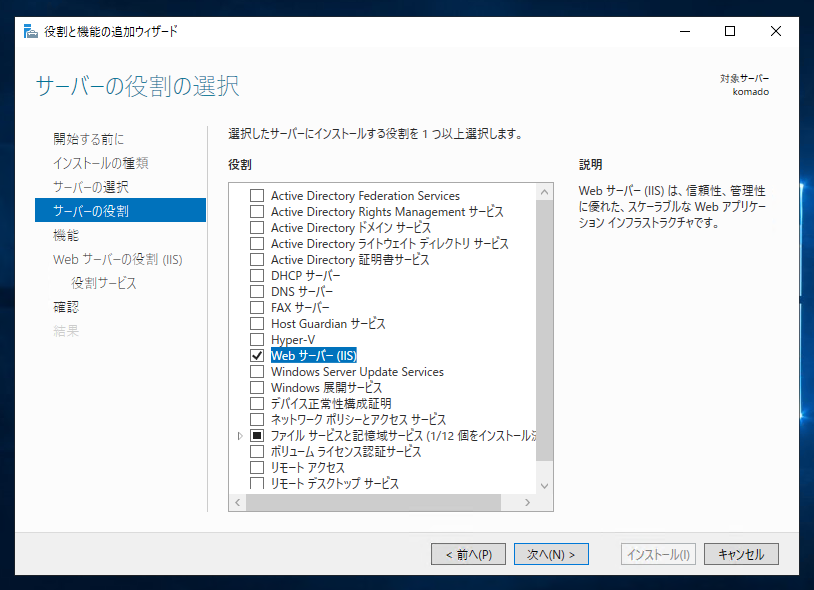Select サーバーの役割 step in sidebar
The image size is (814, 590).
tap(120, 210)
